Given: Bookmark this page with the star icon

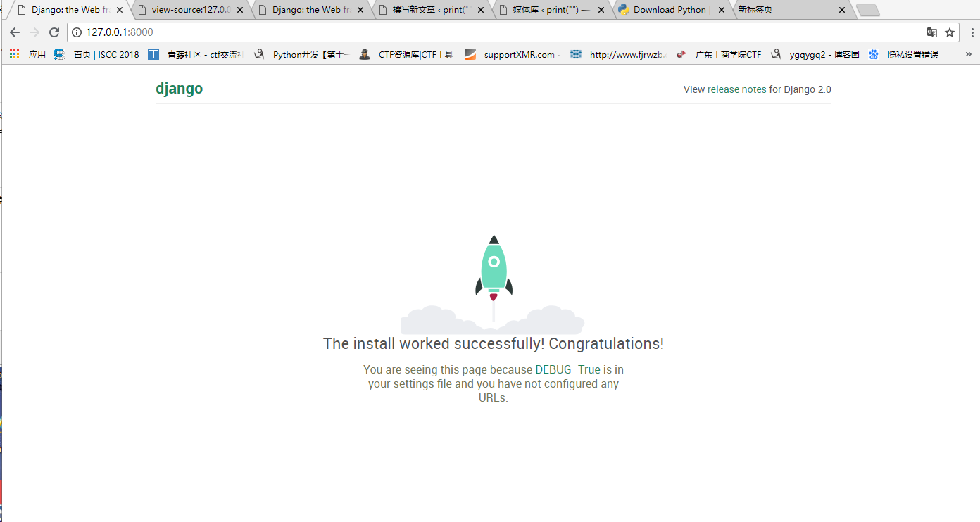Looking at the screenshot, I should (x=950, y=32).
